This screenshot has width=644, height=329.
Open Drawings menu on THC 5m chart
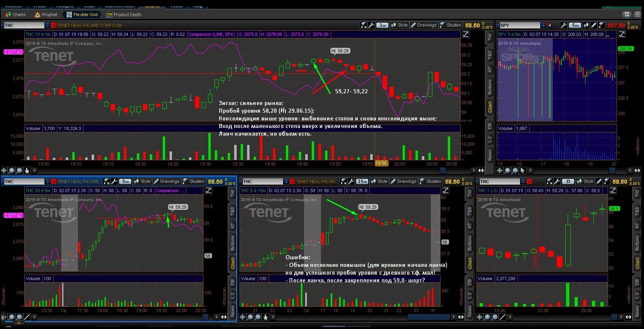pos(166,181)
